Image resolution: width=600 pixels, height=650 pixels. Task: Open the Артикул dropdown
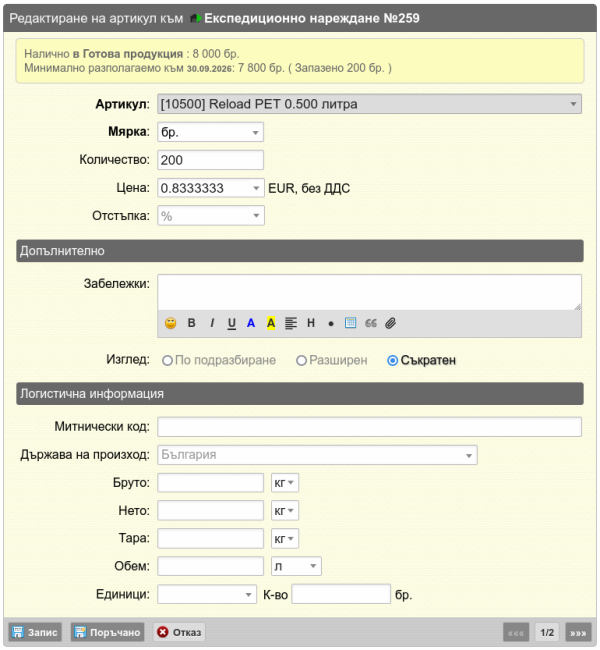(369, 104)
